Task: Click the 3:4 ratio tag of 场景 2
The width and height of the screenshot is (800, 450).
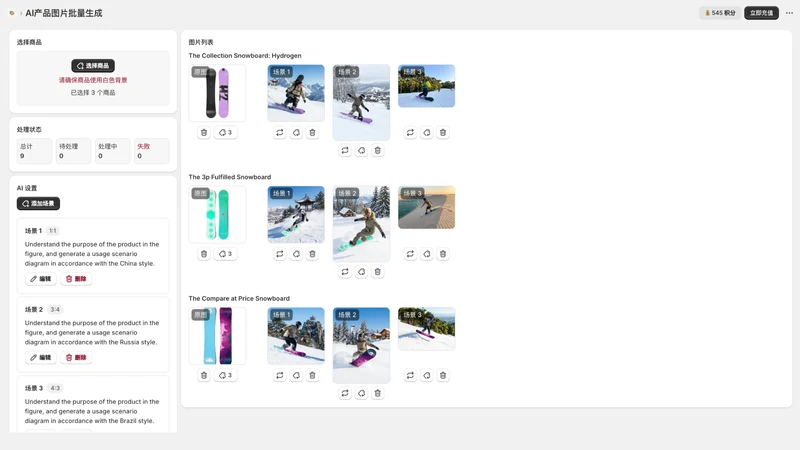Action: [x=55, y=310]
